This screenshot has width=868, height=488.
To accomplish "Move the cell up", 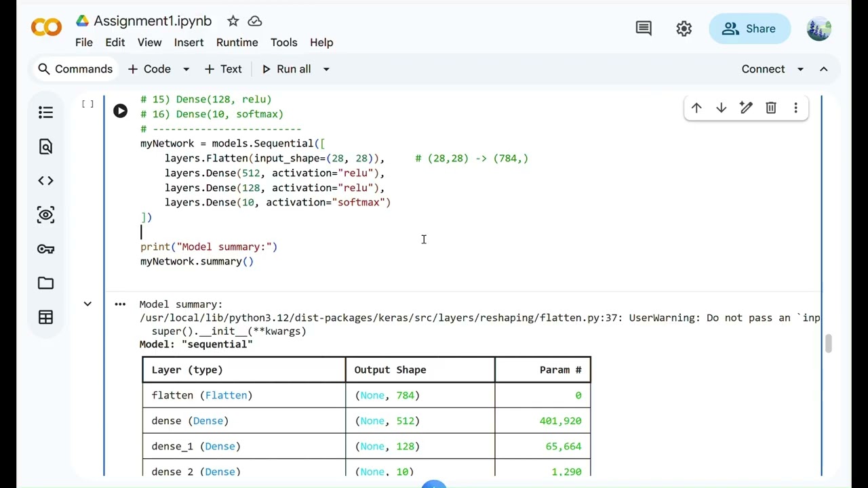I will (x=696, y=108).
